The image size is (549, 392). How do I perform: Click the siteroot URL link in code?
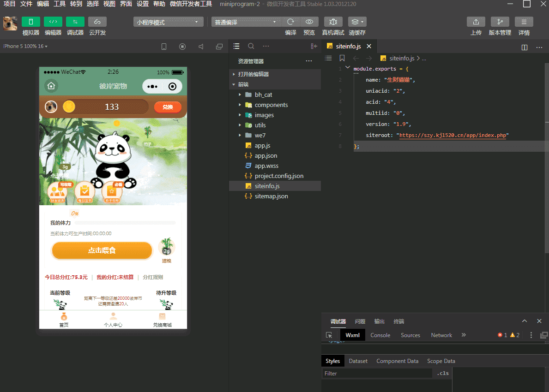[452, 135]
